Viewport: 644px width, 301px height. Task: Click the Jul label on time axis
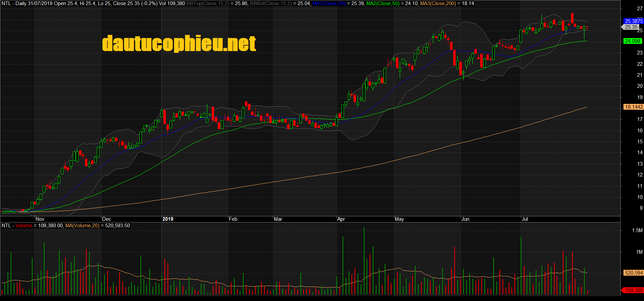coord(525,219)
